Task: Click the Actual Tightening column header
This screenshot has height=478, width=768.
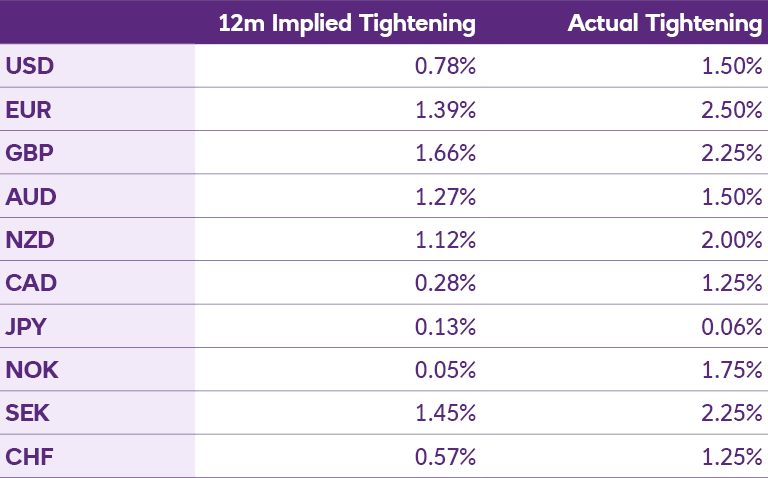Action: click(664, 23)
